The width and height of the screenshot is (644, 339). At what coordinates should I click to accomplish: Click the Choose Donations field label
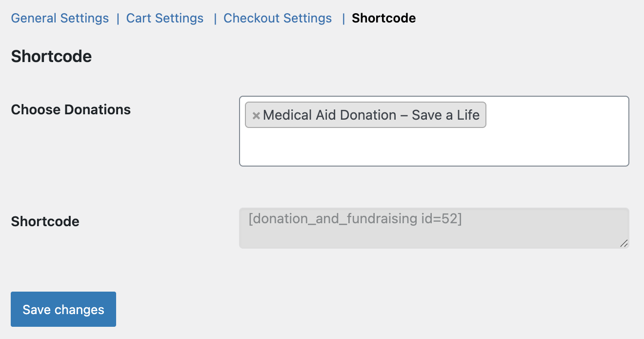tap(71, 109)
